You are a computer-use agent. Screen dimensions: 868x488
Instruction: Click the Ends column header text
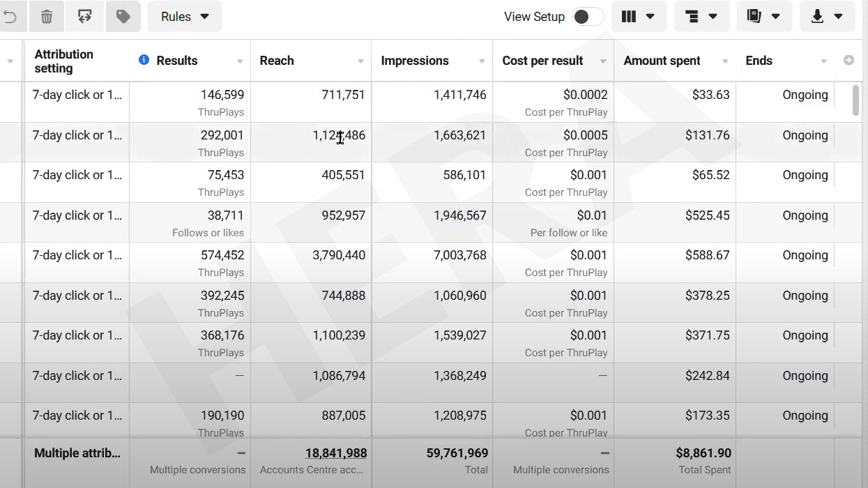coord(759,61)
